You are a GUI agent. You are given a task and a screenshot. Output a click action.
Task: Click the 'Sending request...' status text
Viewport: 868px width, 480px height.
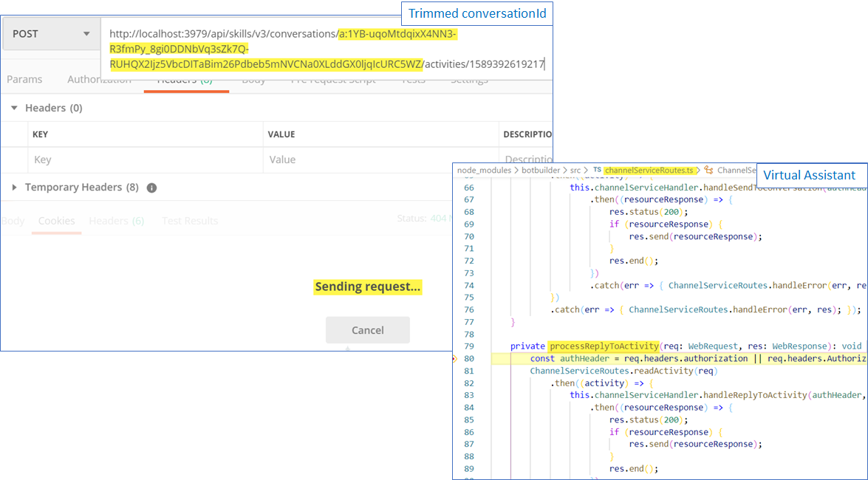point(368,287)
